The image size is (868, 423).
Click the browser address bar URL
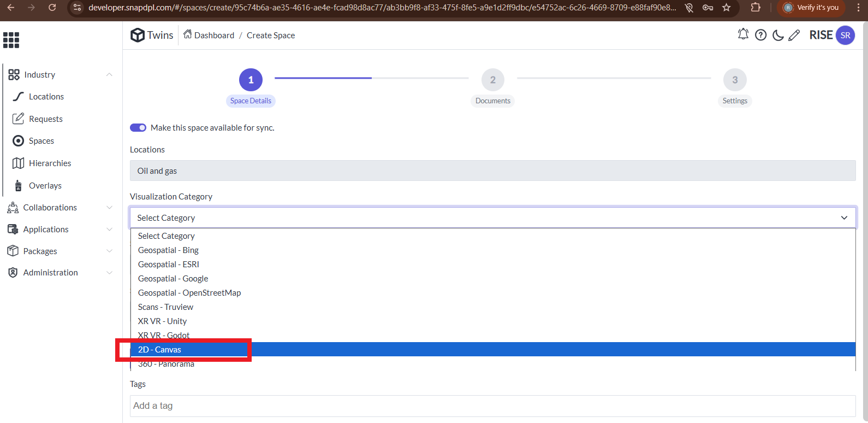382,8
